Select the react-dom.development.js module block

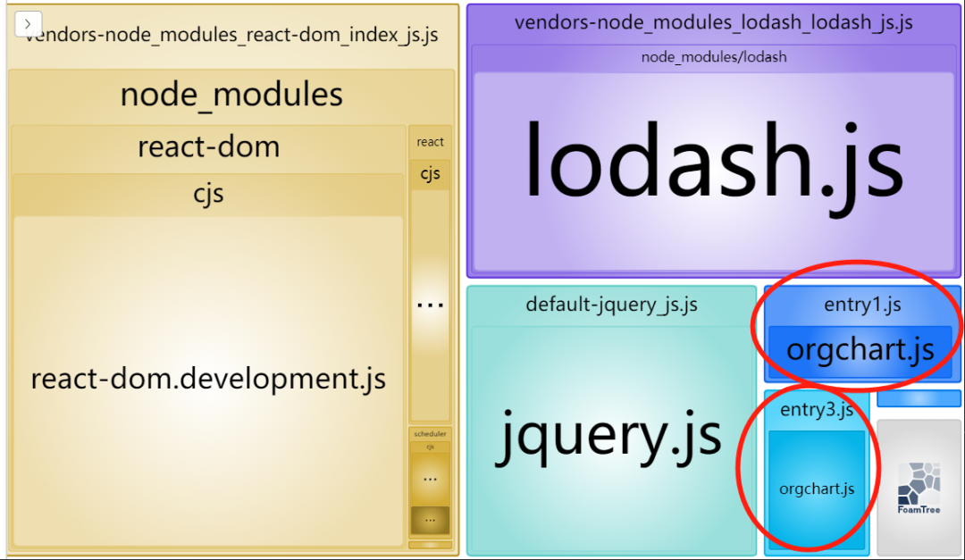click(x=208, y=380)
